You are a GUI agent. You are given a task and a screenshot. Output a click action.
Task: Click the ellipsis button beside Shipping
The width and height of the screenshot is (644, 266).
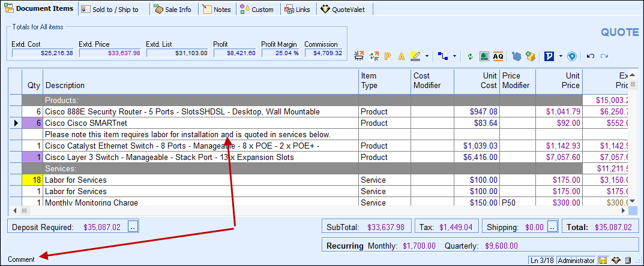pos(553,227)
